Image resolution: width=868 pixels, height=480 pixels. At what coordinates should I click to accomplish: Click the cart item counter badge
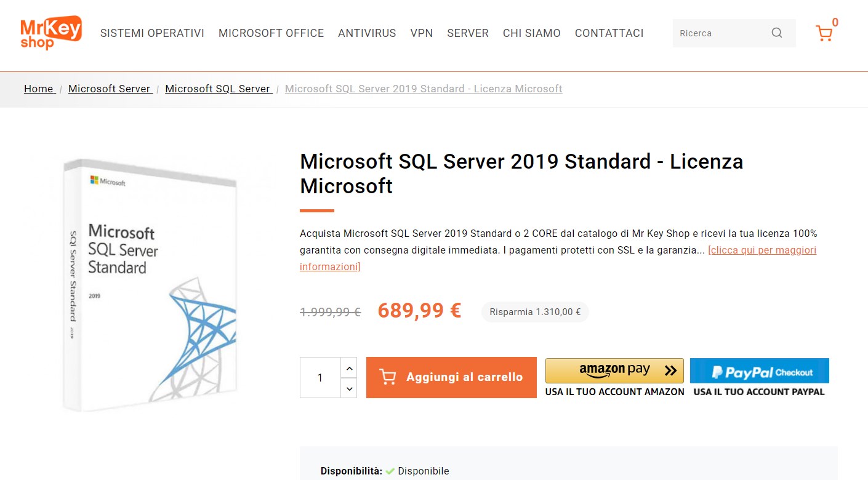pyautogui.click(x=835, y=21)
